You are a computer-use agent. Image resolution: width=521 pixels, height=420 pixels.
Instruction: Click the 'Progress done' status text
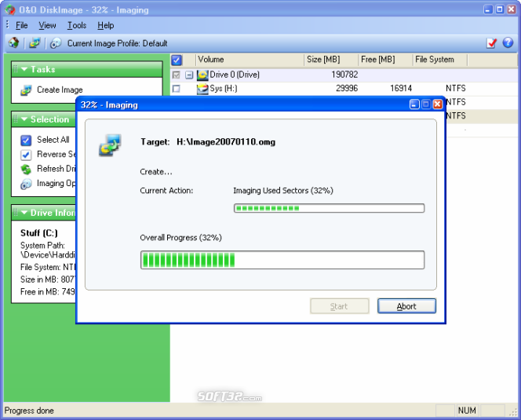point(29,411)
